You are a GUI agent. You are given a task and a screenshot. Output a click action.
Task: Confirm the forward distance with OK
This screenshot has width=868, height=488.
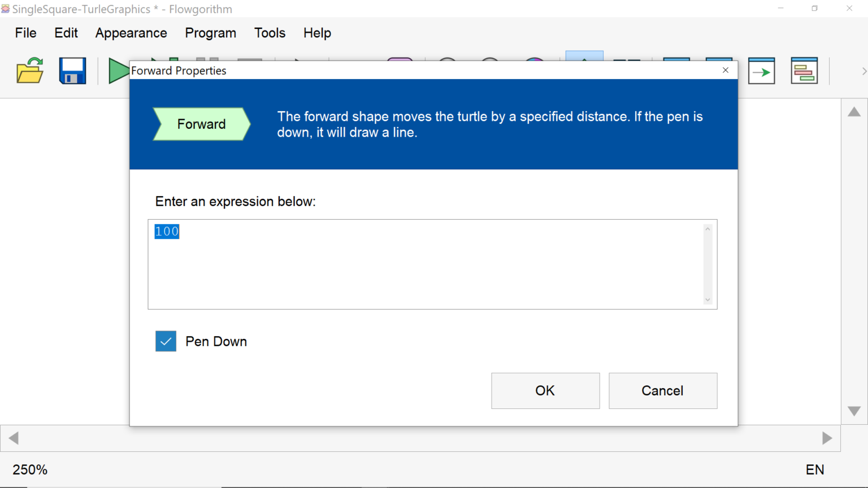click(545, 390)
